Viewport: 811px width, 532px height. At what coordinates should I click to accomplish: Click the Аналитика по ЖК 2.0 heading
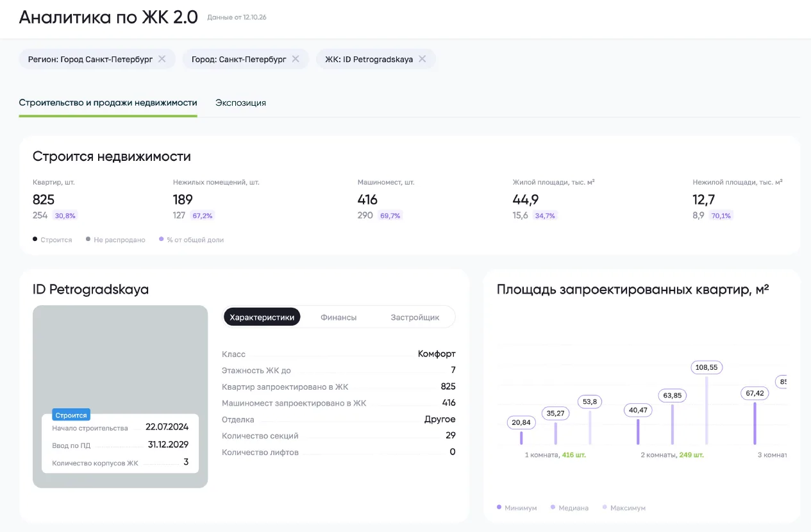(108, 17)
